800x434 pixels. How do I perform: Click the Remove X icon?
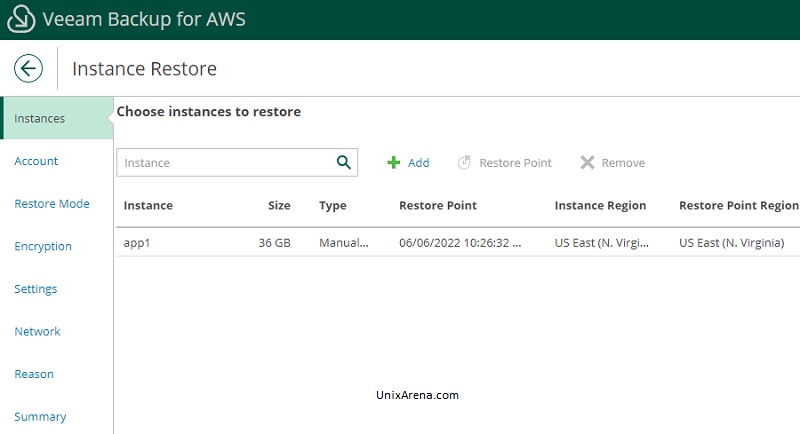587,163
